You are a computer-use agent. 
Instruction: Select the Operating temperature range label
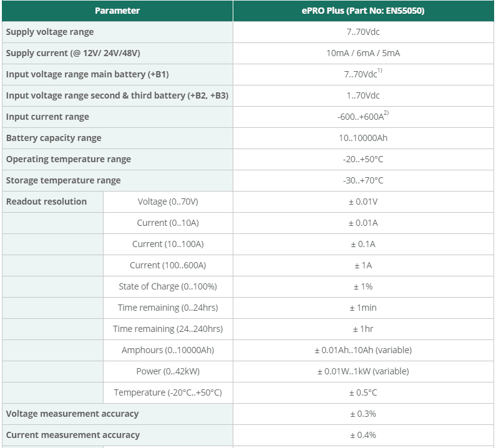[x=69, y=159]
